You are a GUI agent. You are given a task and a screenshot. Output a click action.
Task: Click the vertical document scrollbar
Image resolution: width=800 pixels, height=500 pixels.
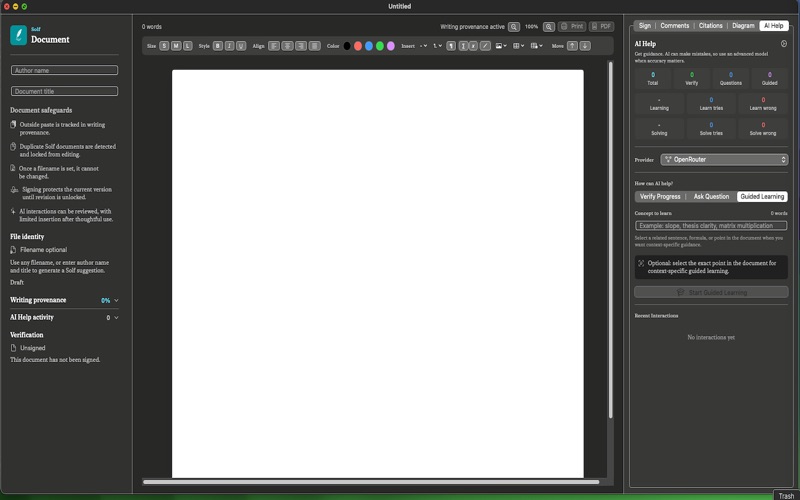pos(610,240)
